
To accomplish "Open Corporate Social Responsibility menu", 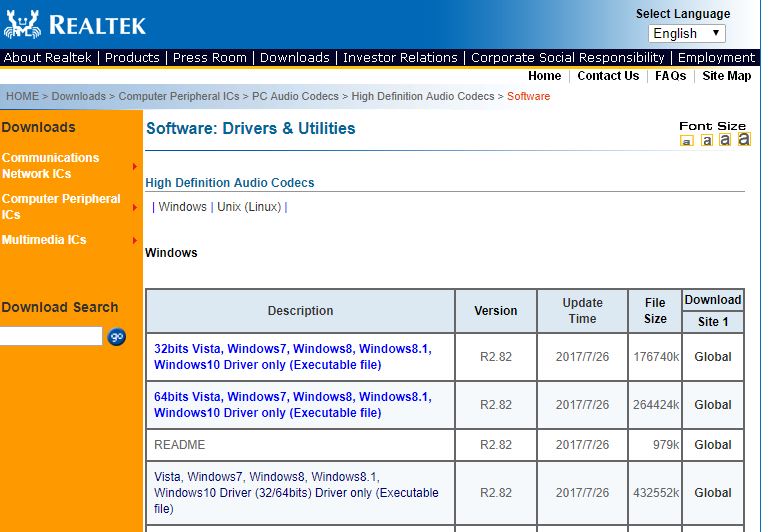I will (x=568, y=57).
